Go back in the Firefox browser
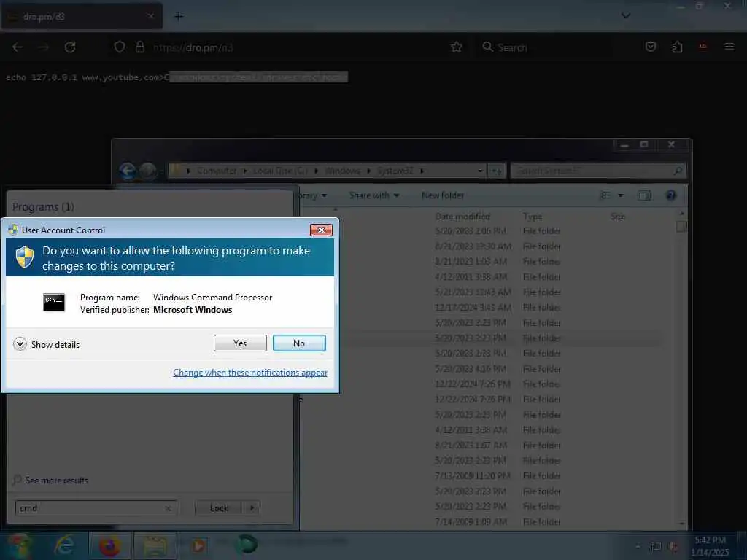Screen dimensions: 747x560 click(18, 47)
